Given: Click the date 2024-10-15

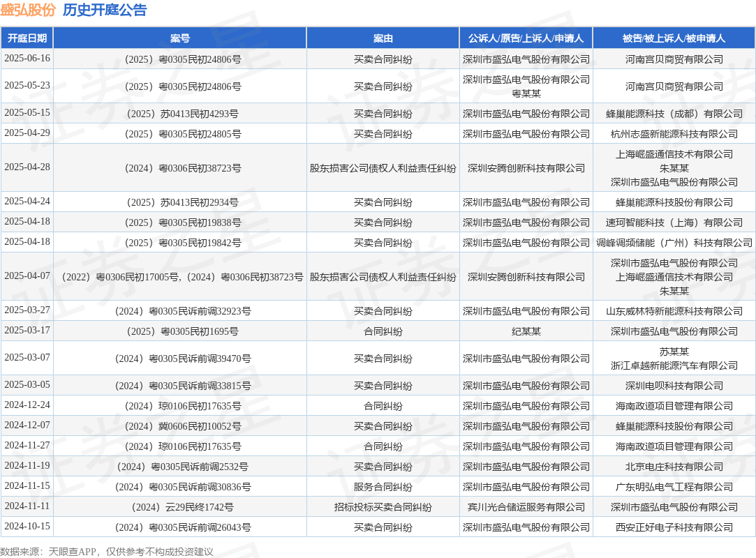Looking at the screenshot, I should pos(27,526).
